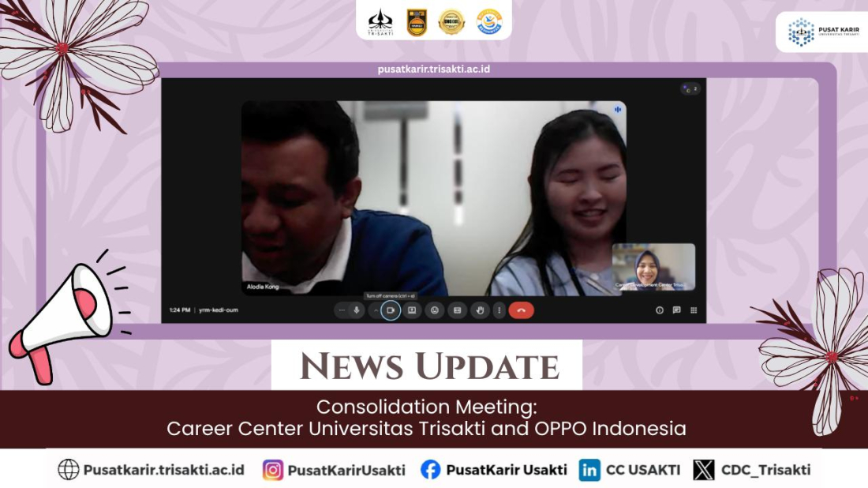Expand the camera options chevron
Image resolution: width=868 pixels, height=488 pixels.
tap(376, 311)
